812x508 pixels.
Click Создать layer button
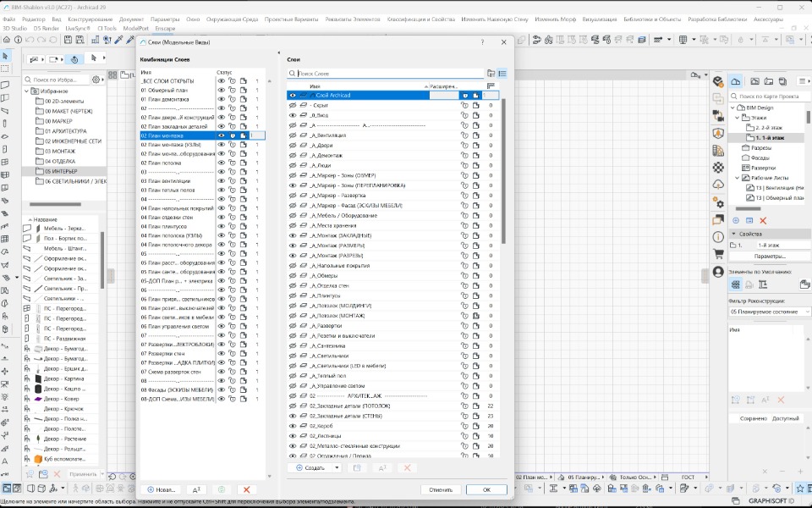pyautogui.click(x=310, y=467)
